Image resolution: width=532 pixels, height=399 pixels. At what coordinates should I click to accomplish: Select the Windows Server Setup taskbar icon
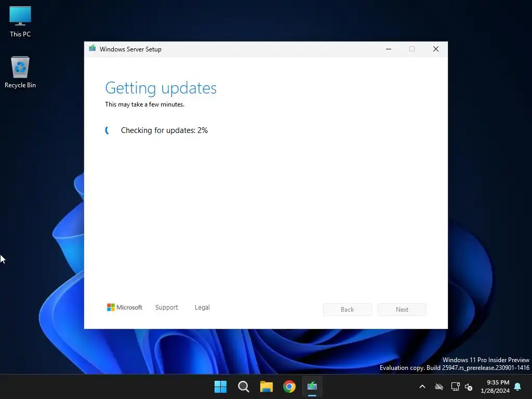pyautogui.click(x=312, y=387)
